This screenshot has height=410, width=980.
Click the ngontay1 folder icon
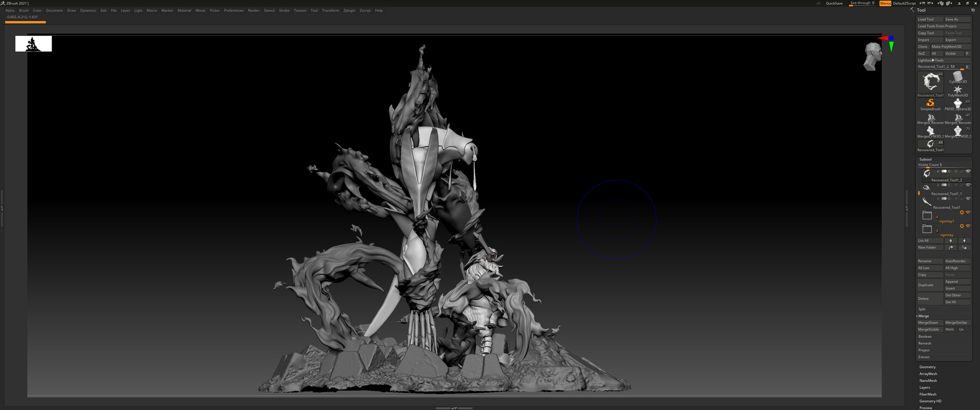pyautogui.click(x=927, y=215)
